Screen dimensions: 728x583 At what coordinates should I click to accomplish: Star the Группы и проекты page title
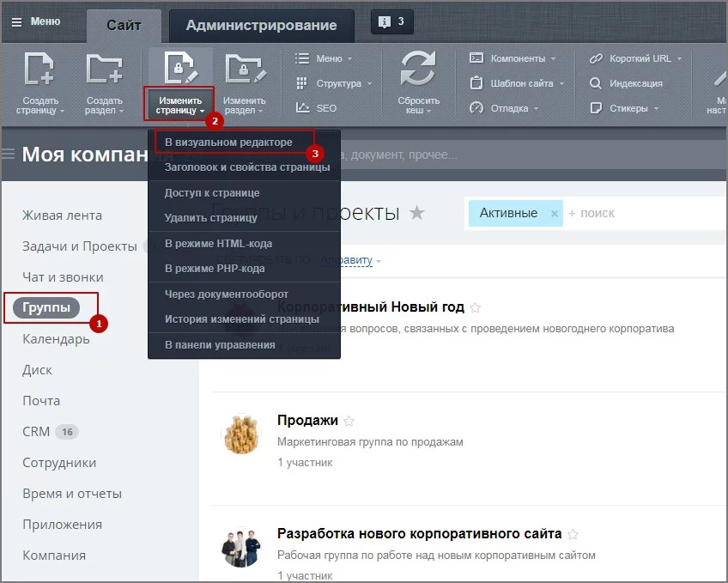pos(417,213)
